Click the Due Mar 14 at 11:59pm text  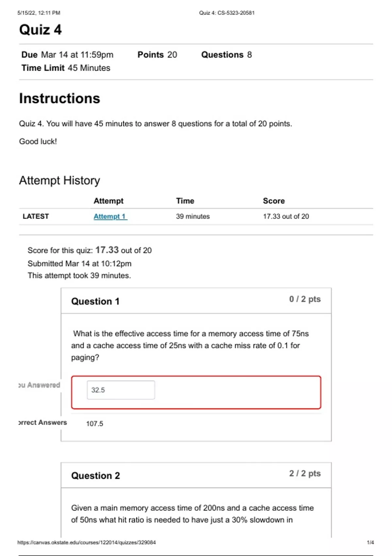click(x=67, y=55)
